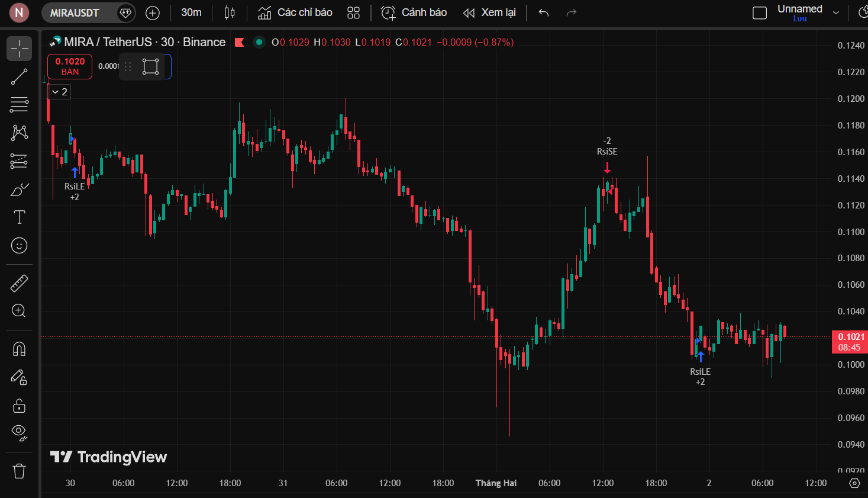This screenshot has height=498, width=868.
Task: Activate the zoom in tool
Action: click(x=19, y=311)
